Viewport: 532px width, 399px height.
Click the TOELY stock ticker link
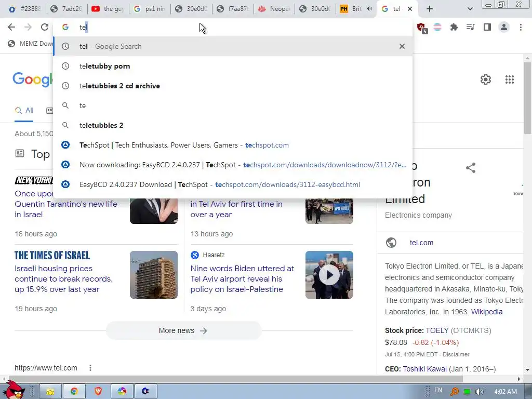437,330
